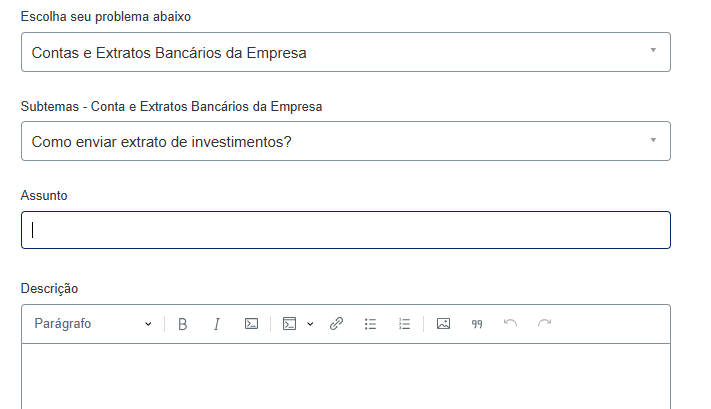
Task: Toggle italic text formatting
Action: tap(216, 324)
